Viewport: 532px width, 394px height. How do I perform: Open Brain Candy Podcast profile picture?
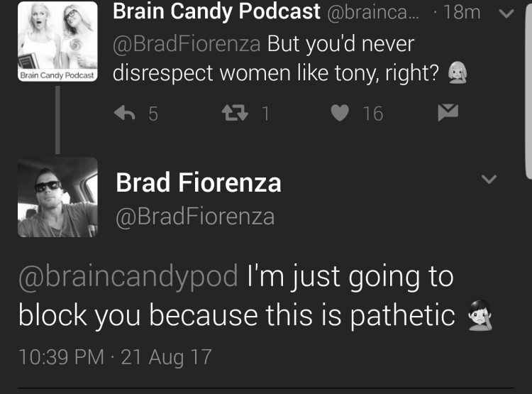pos(57,41)
